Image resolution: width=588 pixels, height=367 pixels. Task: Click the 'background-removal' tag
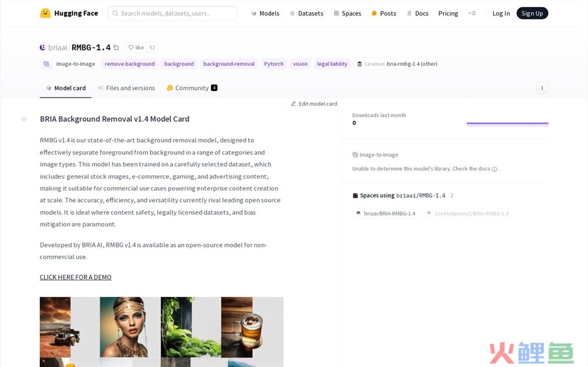coord(229,64)
